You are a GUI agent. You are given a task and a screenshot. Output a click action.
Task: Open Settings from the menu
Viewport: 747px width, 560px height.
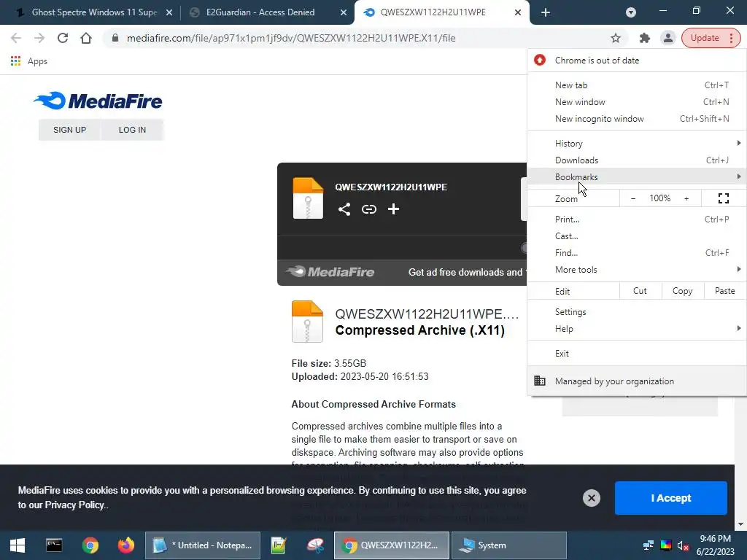[637, 312]
